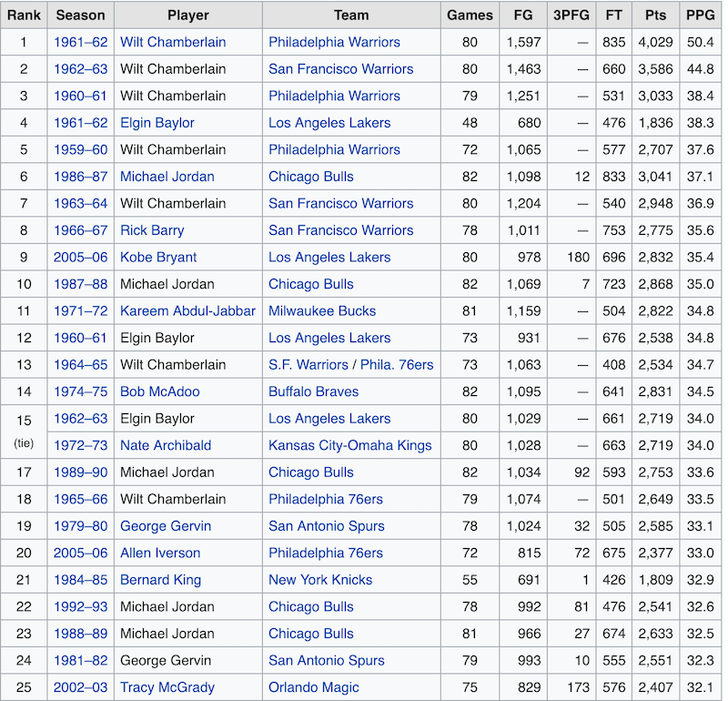
Task: Select the 1,597 field goals cell
Action: point(523,42)
